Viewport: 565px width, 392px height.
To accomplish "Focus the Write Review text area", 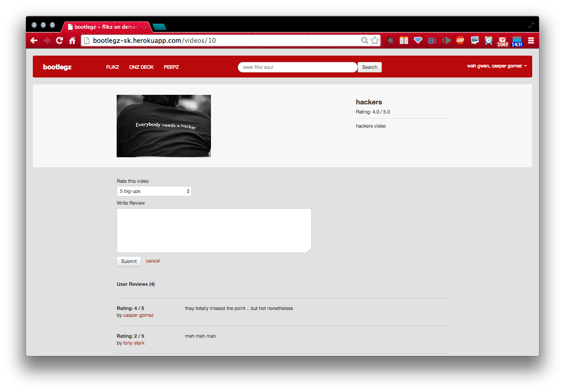I will 214,231.
